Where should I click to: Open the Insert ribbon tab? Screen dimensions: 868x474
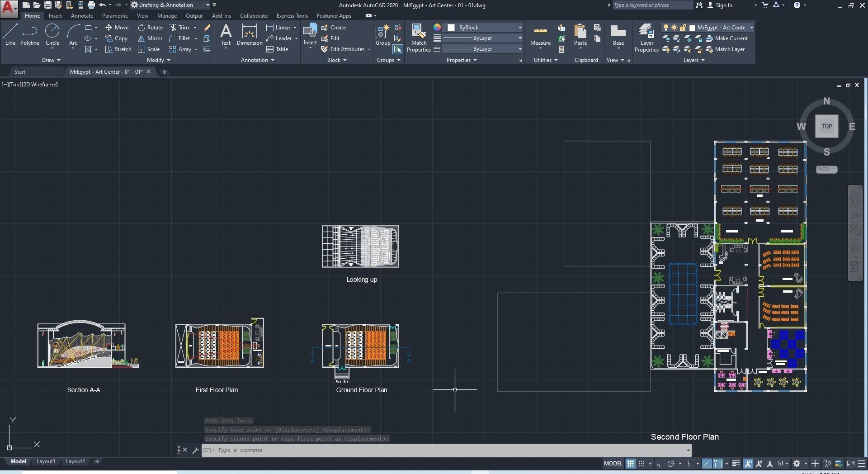click(x=55, y=16)
